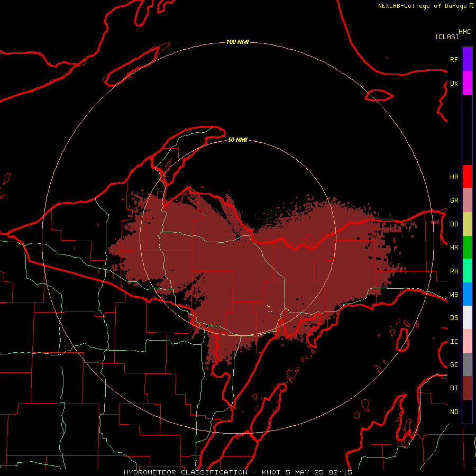
Task: Click the UK legend label
Action: (x=454, y=83)
